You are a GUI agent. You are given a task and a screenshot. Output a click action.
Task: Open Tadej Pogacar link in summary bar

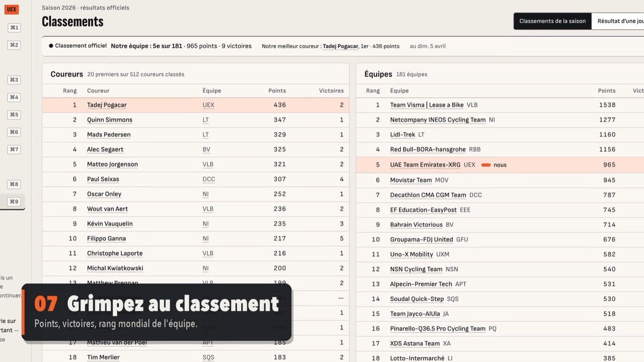coord(340,46)
